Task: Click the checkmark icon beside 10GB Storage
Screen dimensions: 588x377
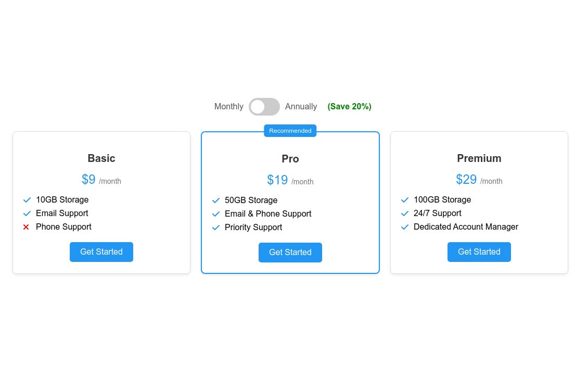Action: [x=27, y=200]
